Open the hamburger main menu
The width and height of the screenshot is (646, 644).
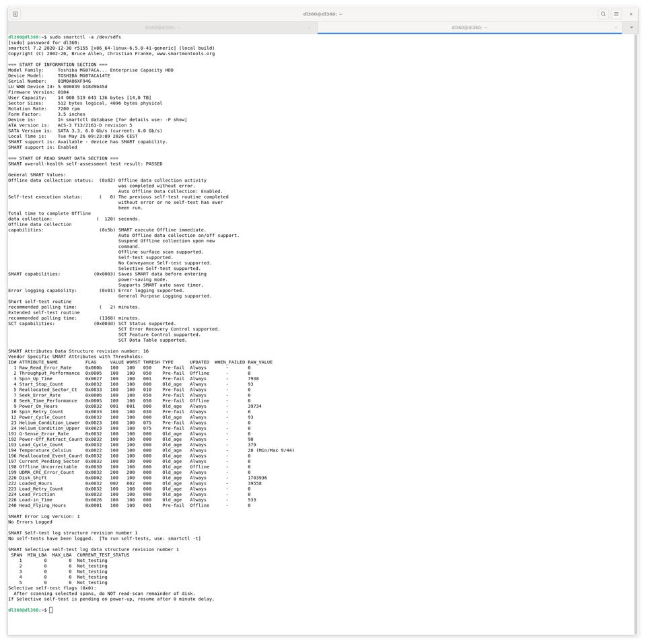616,14
